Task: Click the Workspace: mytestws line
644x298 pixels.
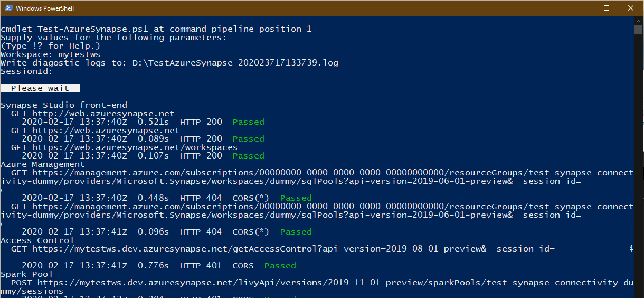Action: 51,54
